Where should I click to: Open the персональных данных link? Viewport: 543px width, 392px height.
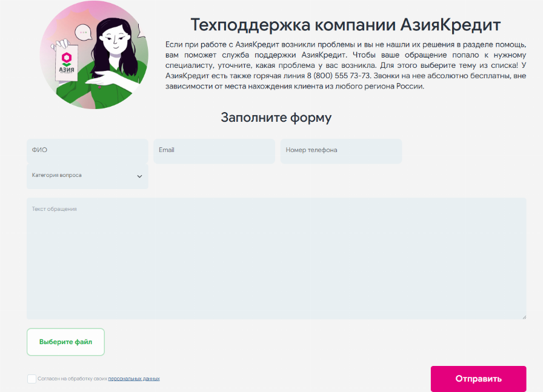click(134, 379)
